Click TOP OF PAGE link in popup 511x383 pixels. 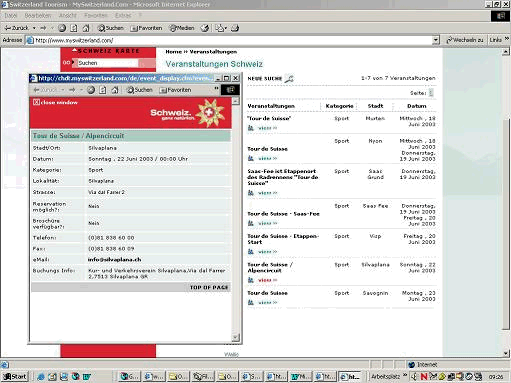[209, 287]
